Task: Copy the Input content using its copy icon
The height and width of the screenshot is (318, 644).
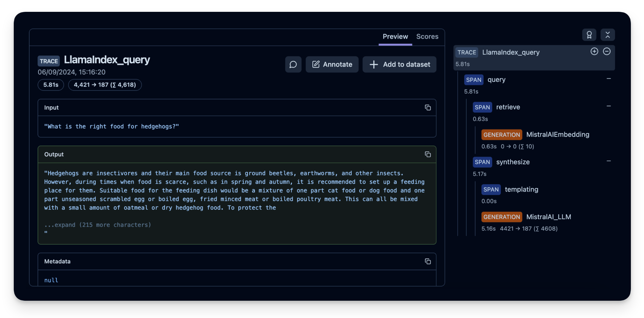Action: [x=428, y=107]
